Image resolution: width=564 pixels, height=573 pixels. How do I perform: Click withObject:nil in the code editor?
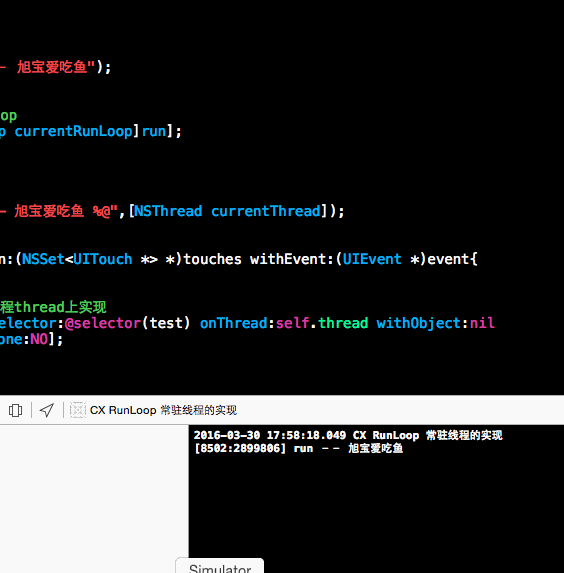click(435, 323)
